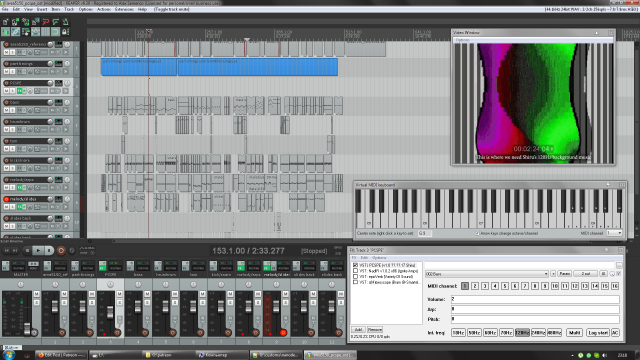Viewport: 640px width, 360px height.
Task: Click the Multi button in PCSPE plugin
Action: tap(574, 333)
